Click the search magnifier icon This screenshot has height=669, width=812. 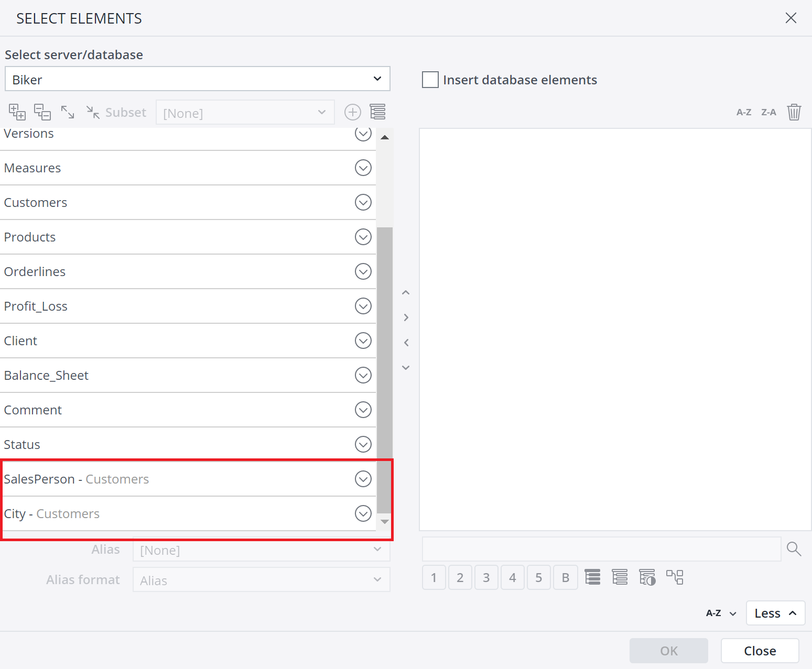(794, 549)
